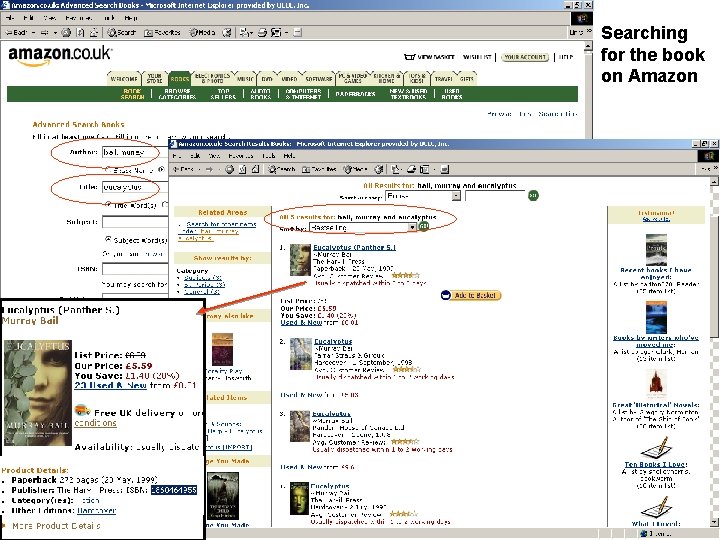Click the Refresh icon in the Search Results window toolbar
The width and height of the screenshot is (720, 540).
coord(242,169)
